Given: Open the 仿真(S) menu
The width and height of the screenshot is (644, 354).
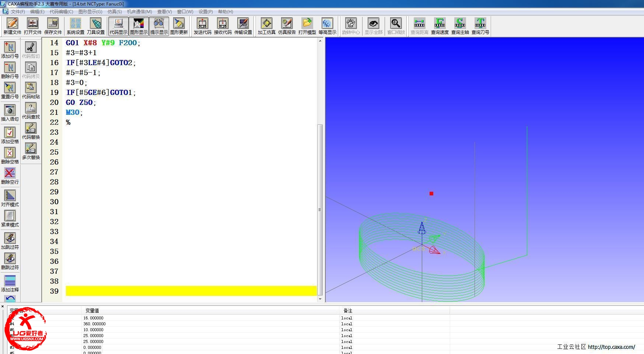Looking at the screenshot, I should click(x=115, y=12).
